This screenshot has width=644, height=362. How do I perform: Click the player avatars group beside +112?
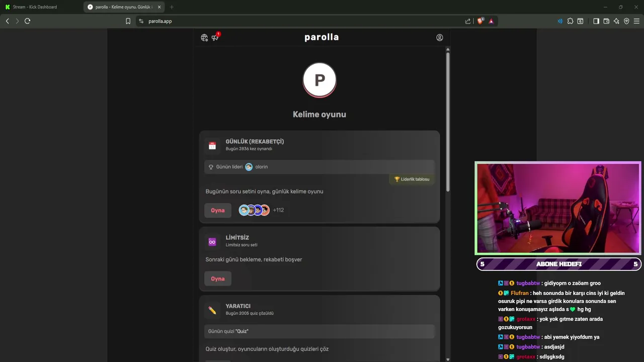point(254,210)
